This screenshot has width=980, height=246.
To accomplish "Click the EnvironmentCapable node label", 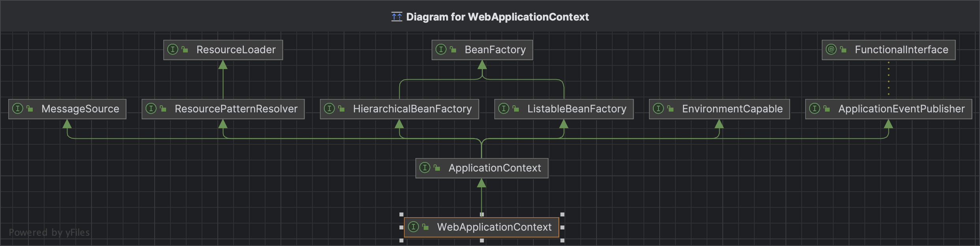I will 732,109.
